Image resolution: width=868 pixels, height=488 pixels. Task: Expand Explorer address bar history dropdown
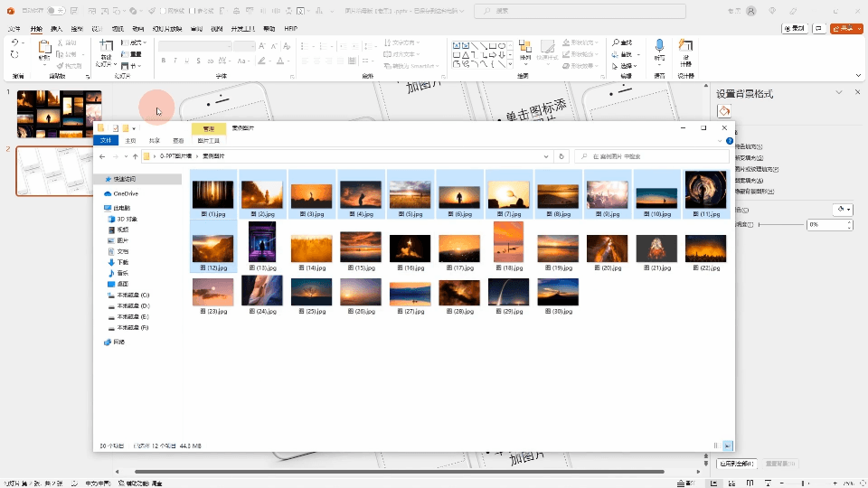click(546, 156)
